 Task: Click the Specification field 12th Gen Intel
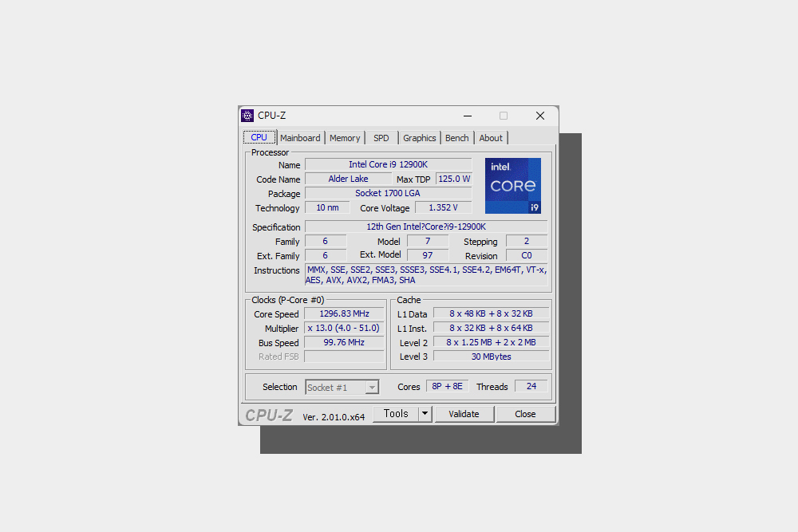(x=426, y=227)
